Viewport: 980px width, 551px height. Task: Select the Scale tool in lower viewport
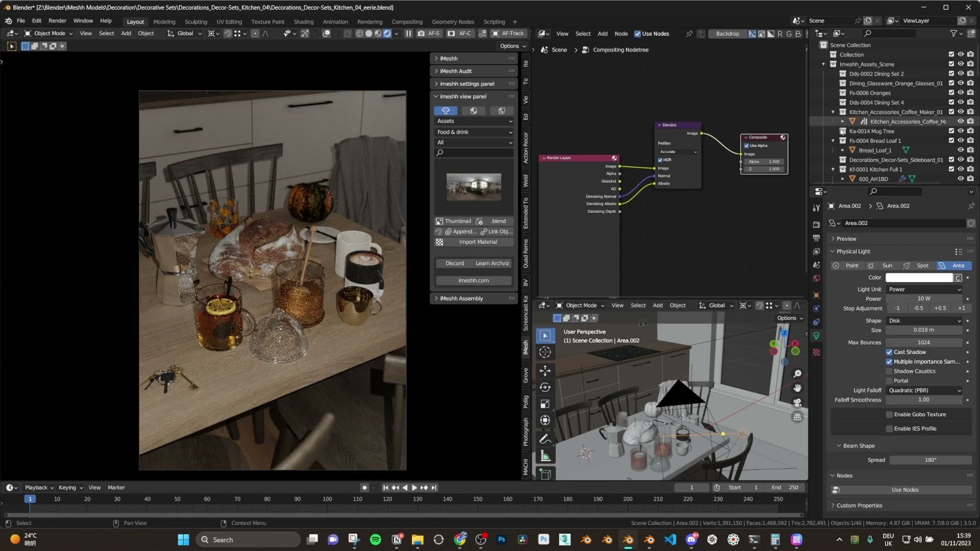545,404
